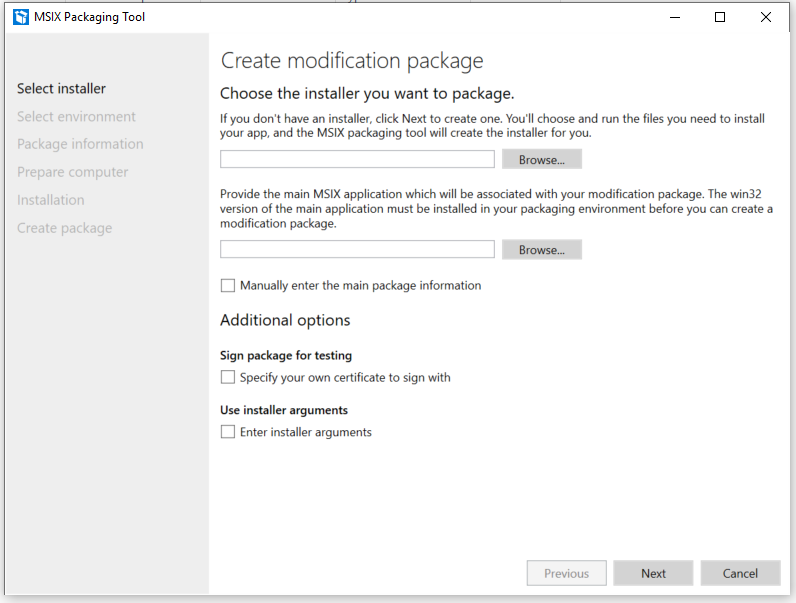Cancel the modification package wizard
The width and height of the screenshot is (796, 603).
pyautogui.click(x=740, y=573)
